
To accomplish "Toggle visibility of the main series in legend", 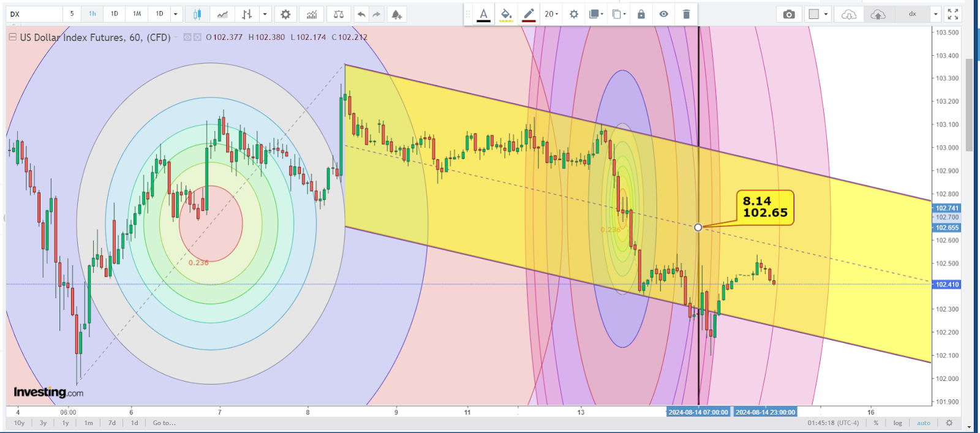I will [x=187, y=37].
